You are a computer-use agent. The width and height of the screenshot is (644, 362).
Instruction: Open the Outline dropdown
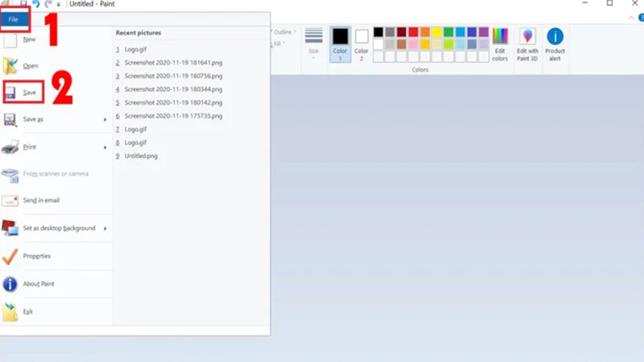[x=284, y=32]
